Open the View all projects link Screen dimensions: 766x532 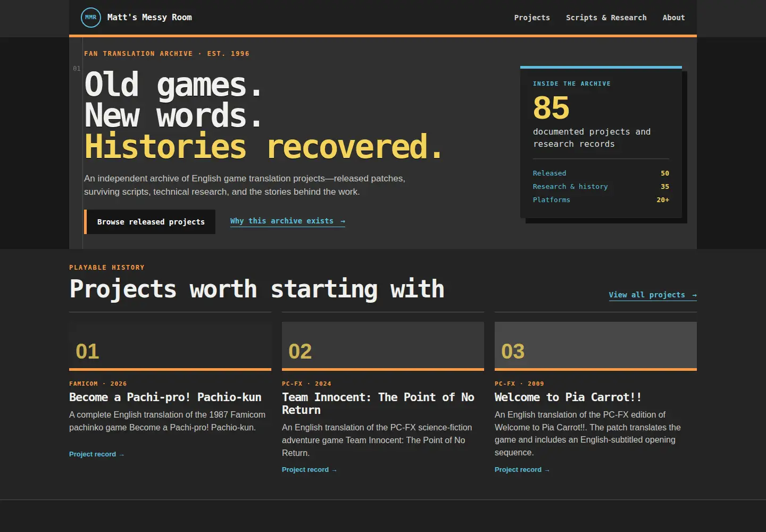(x=653, y=295)
